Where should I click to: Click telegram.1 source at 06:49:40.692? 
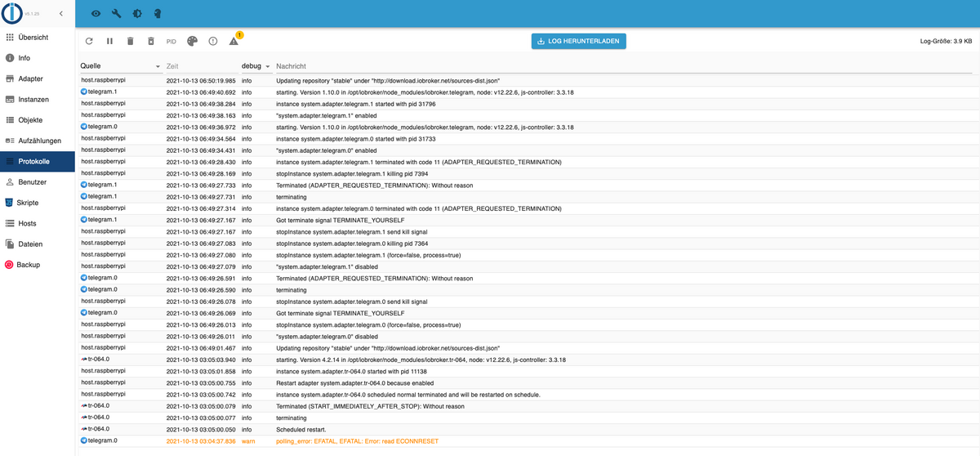tap(99, 92)
